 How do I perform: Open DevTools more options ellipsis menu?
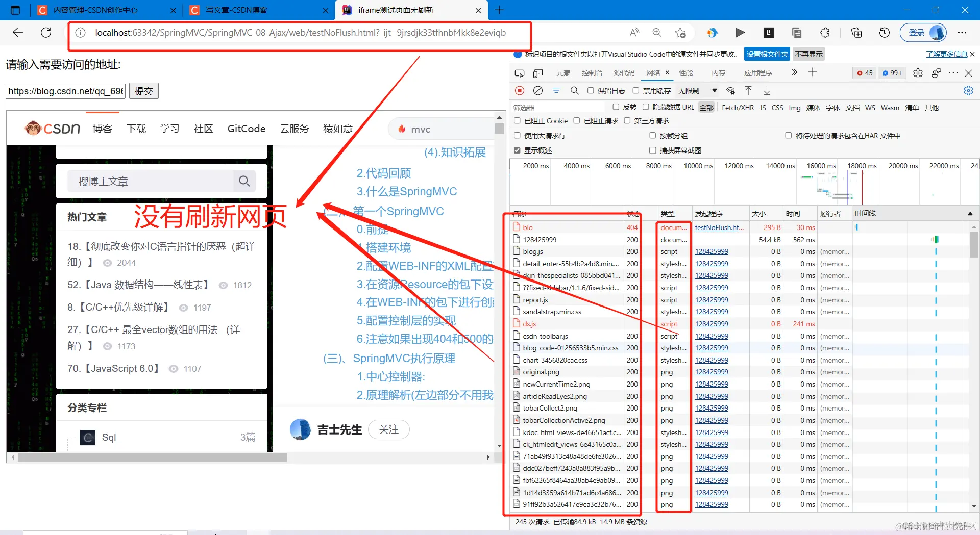[953, 73]
